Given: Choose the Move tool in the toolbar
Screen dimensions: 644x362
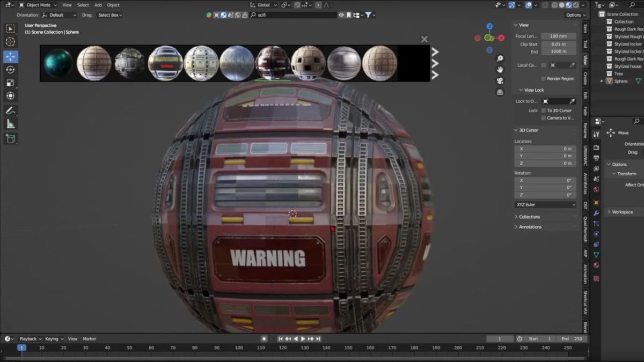Looking at the screenshot, I should 10,57.
